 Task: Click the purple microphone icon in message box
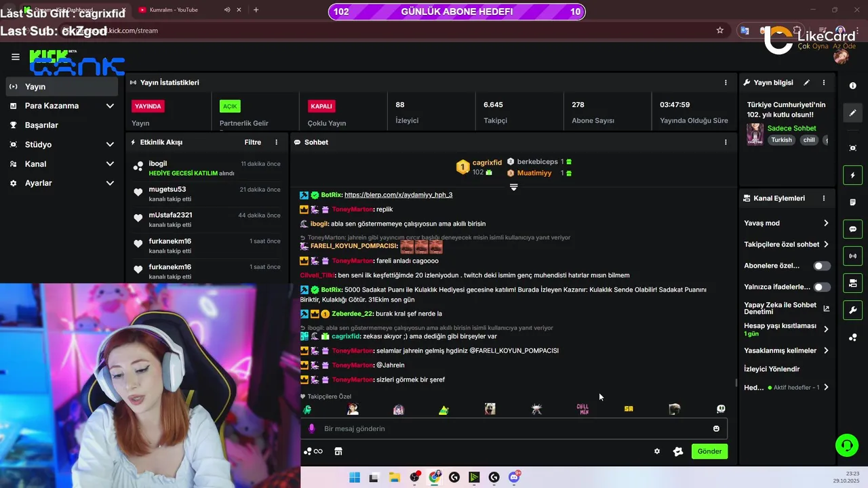[312, 428]
